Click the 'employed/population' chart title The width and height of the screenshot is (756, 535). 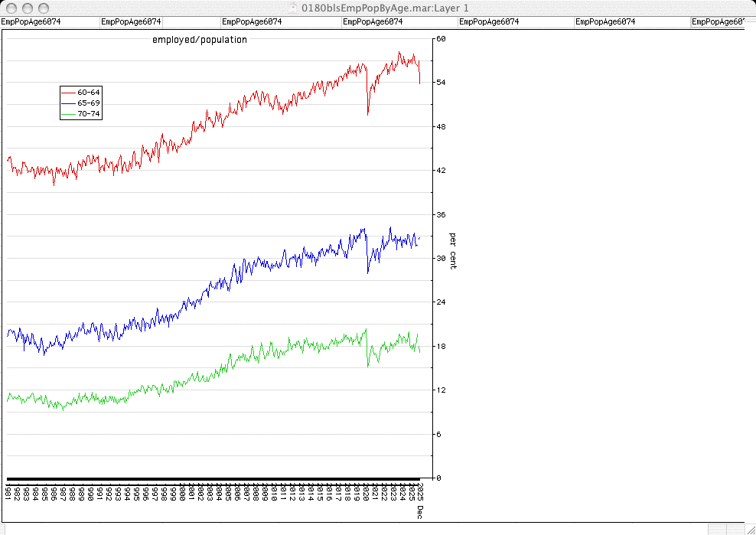point(199,40)
